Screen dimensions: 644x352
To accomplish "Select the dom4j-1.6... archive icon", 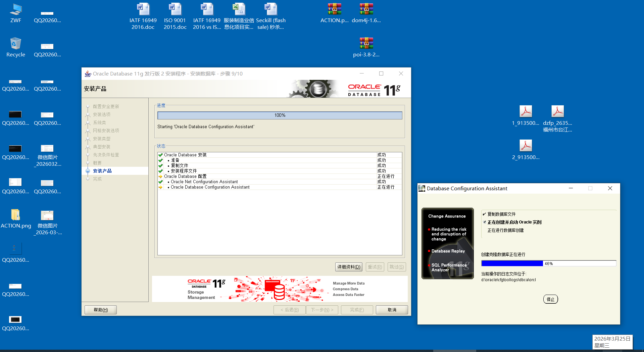I will tap(366, 13).
